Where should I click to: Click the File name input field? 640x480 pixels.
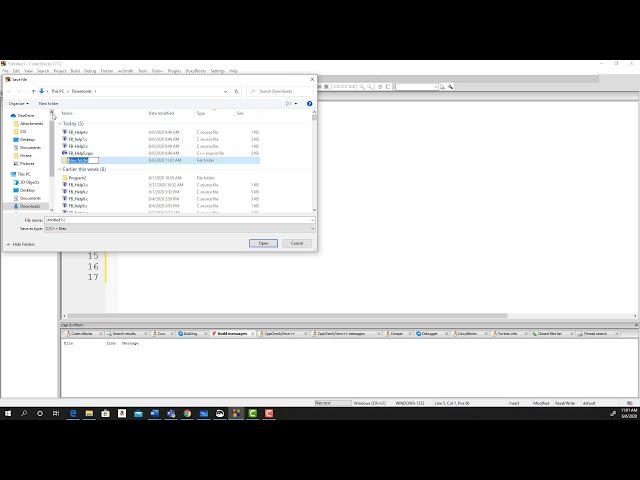tap(177, 220)
